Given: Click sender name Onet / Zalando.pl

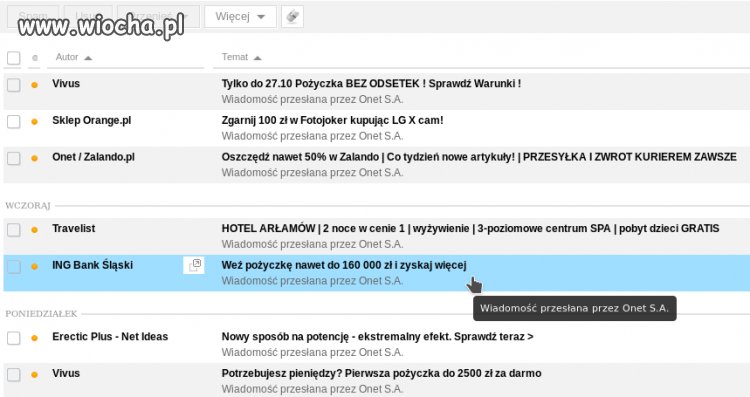Looking at the screenshot, I should click(93, 157).
